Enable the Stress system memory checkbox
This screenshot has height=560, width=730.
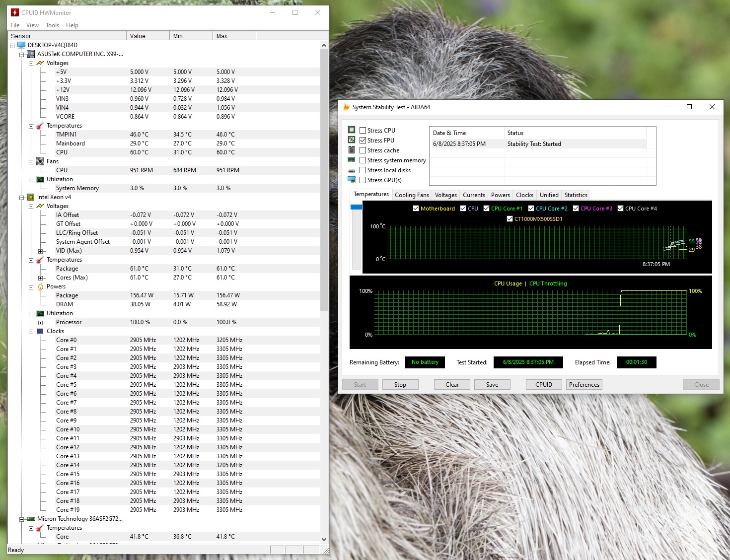tap(363, 160)
